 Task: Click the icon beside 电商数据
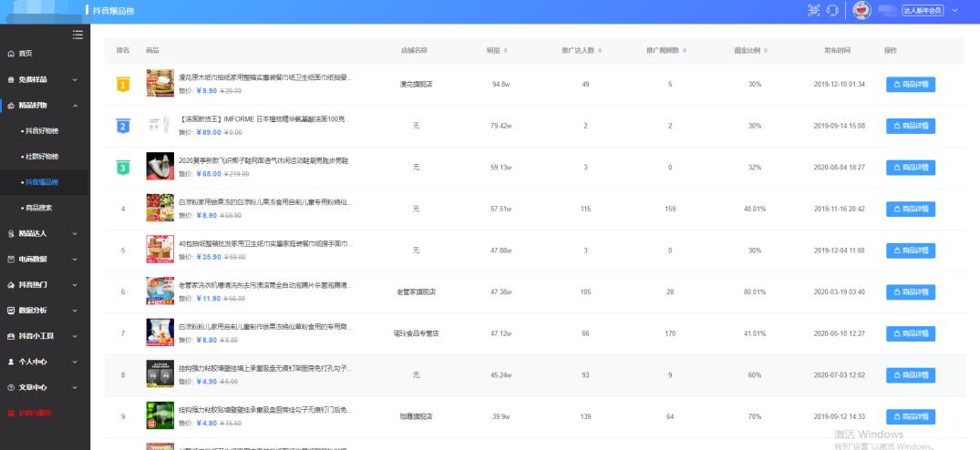11,259
